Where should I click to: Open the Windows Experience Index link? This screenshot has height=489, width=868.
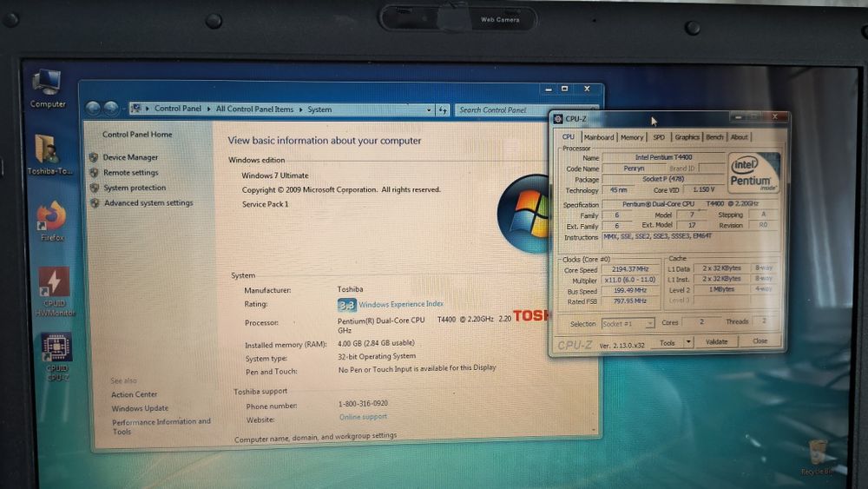tap(401, 304)
